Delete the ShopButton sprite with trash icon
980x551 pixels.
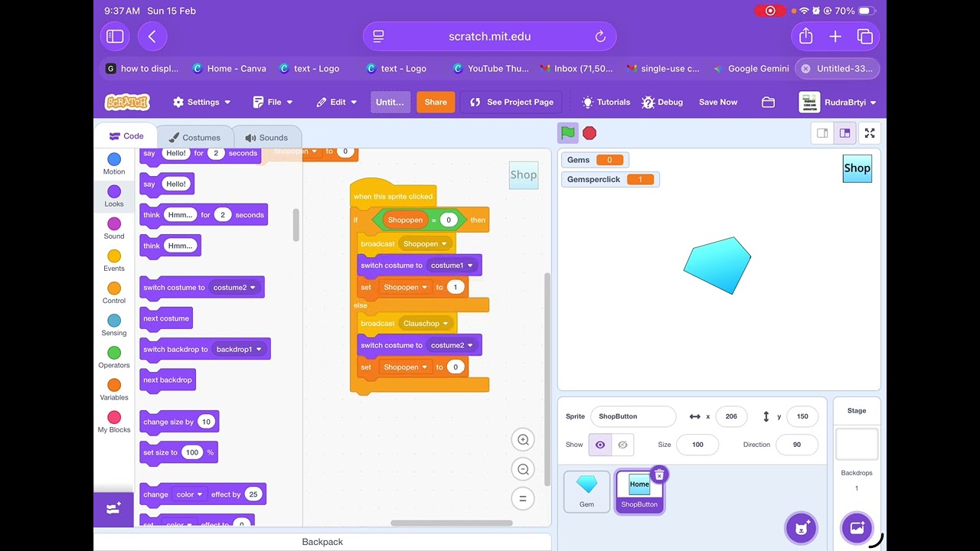point(658,475)
